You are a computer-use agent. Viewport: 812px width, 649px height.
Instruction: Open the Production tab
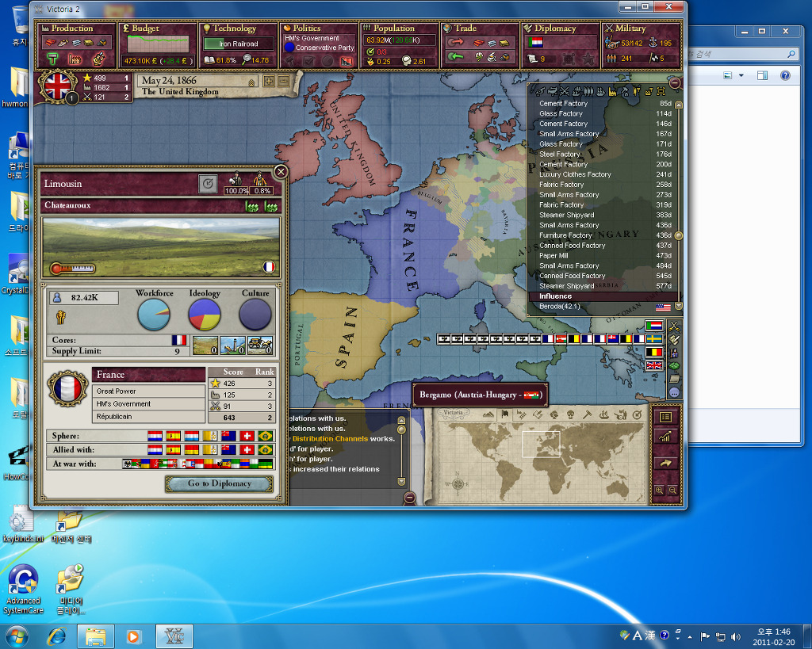[77, 45]
